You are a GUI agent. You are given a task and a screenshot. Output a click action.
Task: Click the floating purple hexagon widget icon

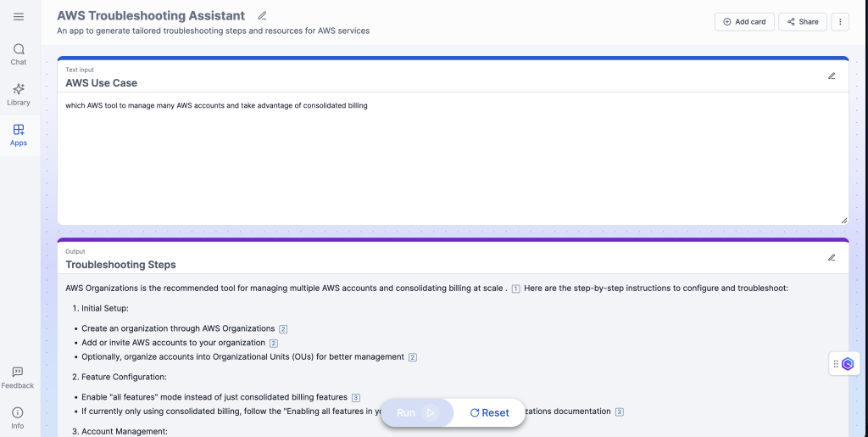coord(848,364)
